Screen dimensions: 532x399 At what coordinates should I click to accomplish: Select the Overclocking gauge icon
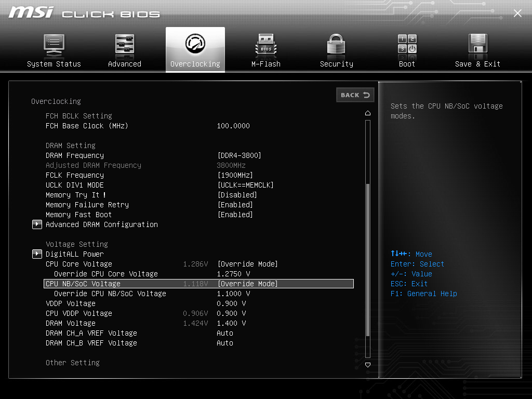195,44
